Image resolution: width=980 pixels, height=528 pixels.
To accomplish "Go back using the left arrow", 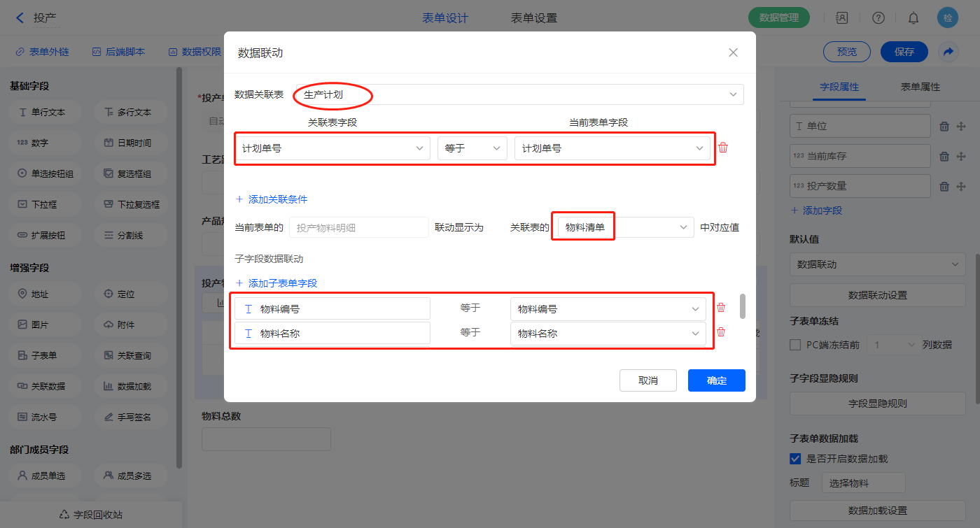I will [20, 18].
